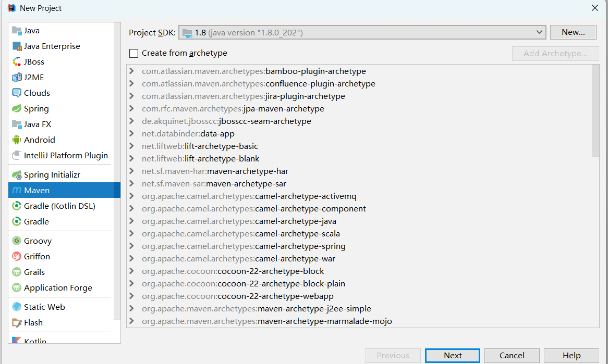
Task: Select camel-archetype-component row
Action: 359,208
